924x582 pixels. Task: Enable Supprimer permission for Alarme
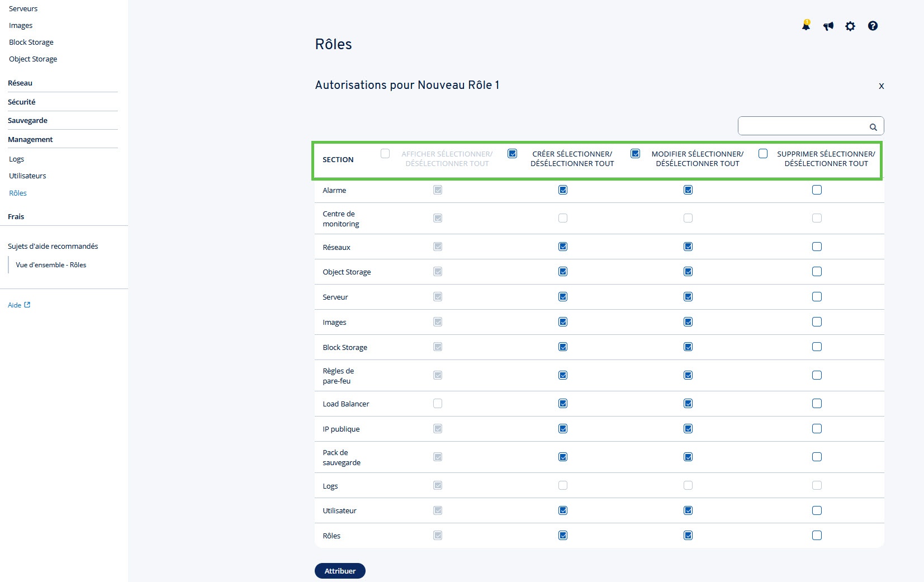pos(817,190)
